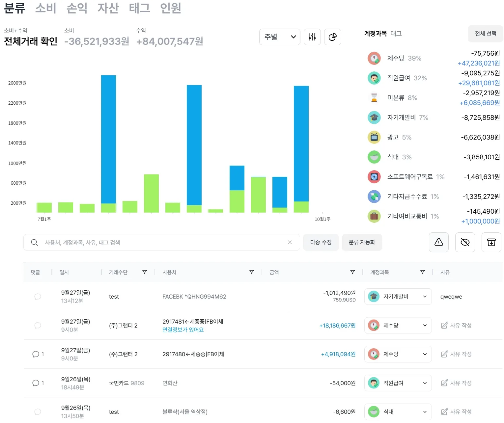Filter the 거래수단 column
The height and width of the screenshot is (423, 504).
click(145, 272)
